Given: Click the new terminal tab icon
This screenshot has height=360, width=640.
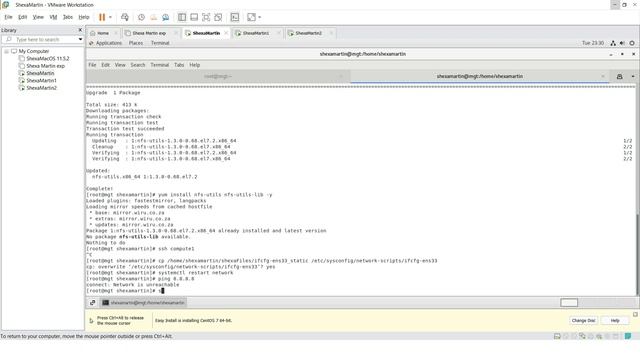Looking at the screenshot, I should coord(620,76).
